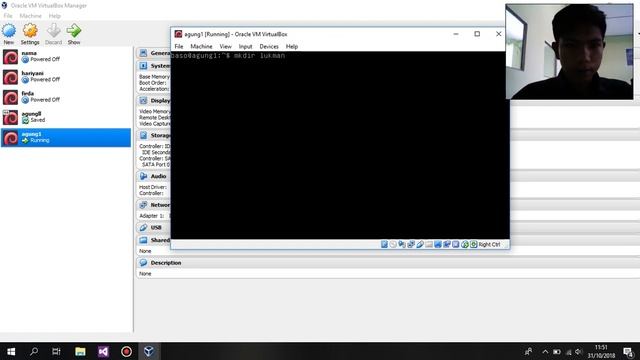Open File Explorer from the taskbar
640x360 pixels.
pyautogui.click(x=80, y=351)
